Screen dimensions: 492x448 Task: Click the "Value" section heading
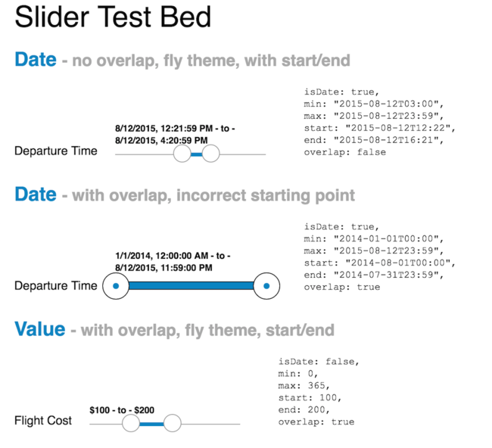39,328
